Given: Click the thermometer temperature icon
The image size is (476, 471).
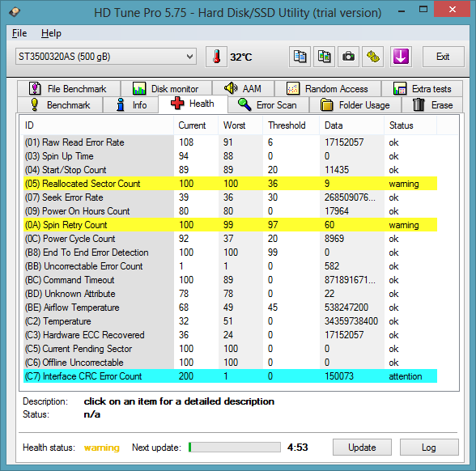Looking at the screenshot, I should coord(216,57).
